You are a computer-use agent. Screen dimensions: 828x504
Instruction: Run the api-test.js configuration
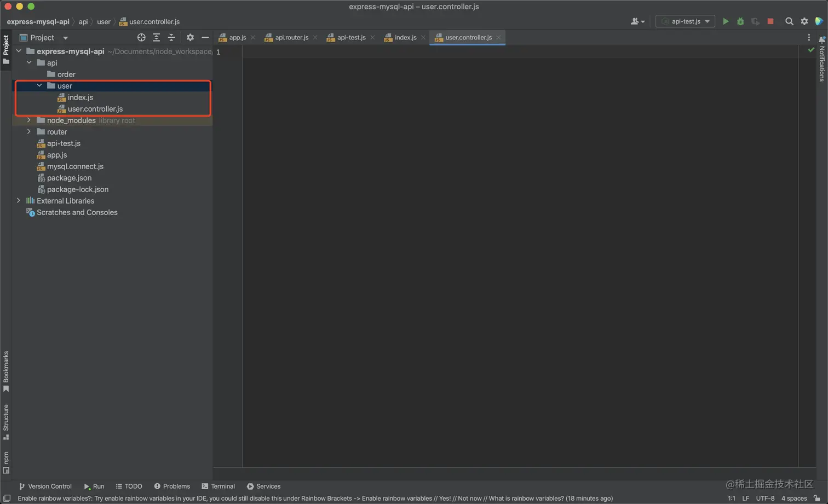726,21
